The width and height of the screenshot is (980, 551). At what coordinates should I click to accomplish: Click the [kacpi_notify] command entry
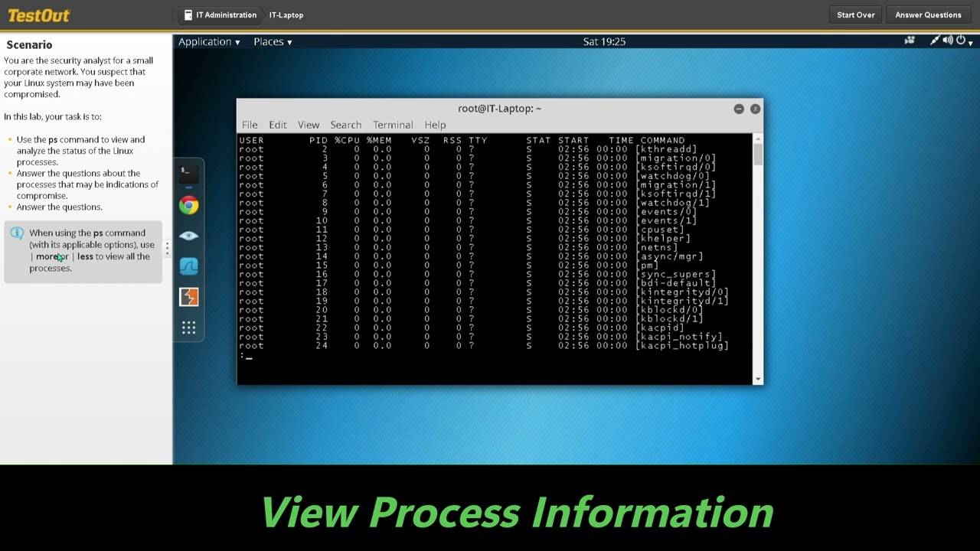pyautogui.click(x=678, y=337)
